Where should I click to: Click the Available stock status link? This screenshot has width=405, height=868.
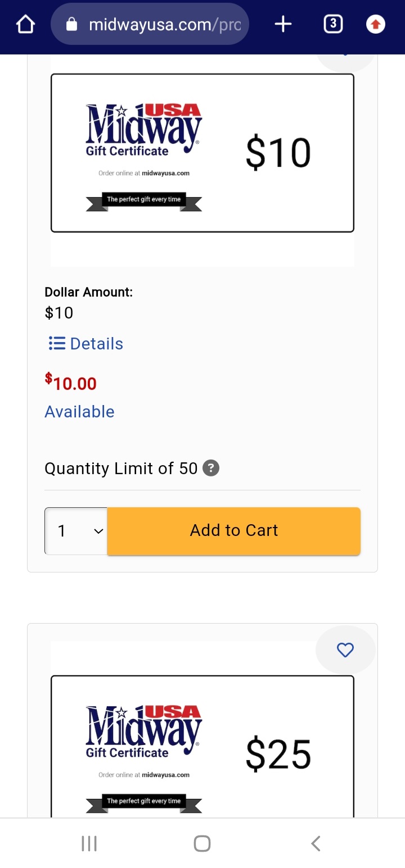(x=79, y=412)
